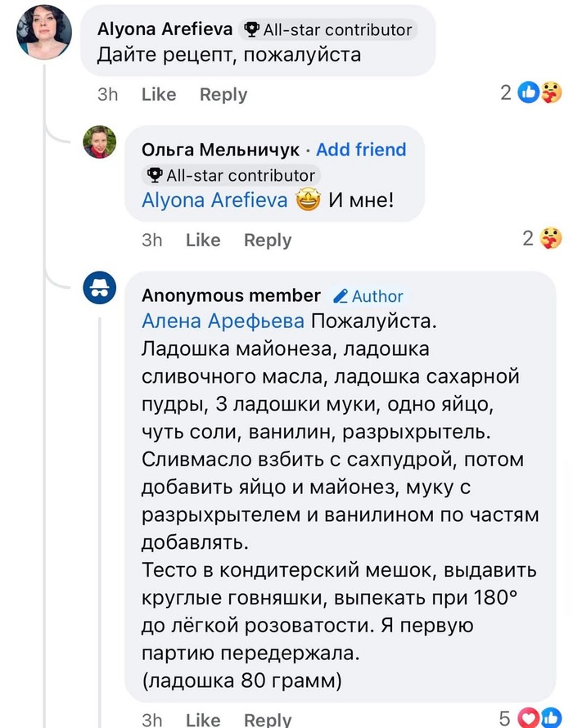Open Ольга Мельничук's profile picture

(x=100, y=142)
